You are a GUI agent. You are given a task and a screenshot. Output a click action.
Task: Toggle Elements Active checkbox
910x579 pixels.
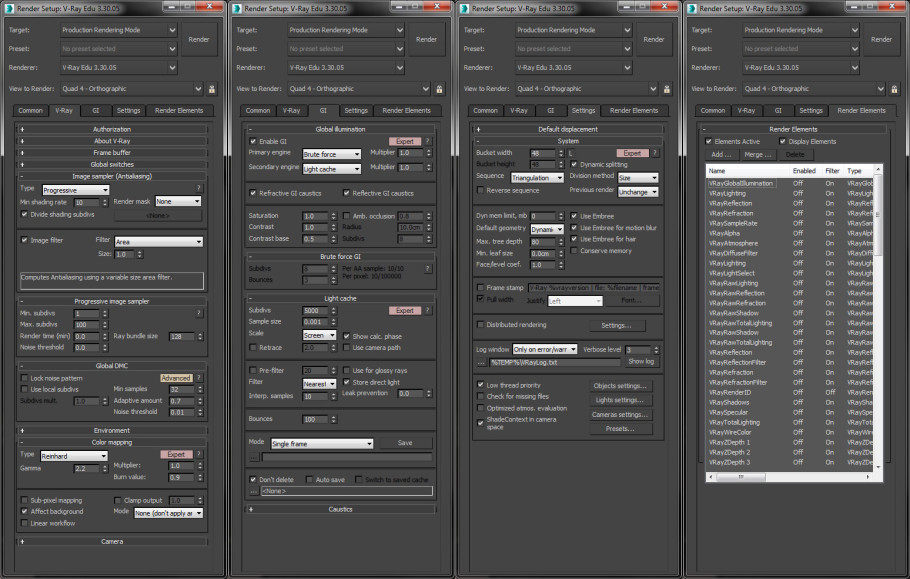pos(709,141)
